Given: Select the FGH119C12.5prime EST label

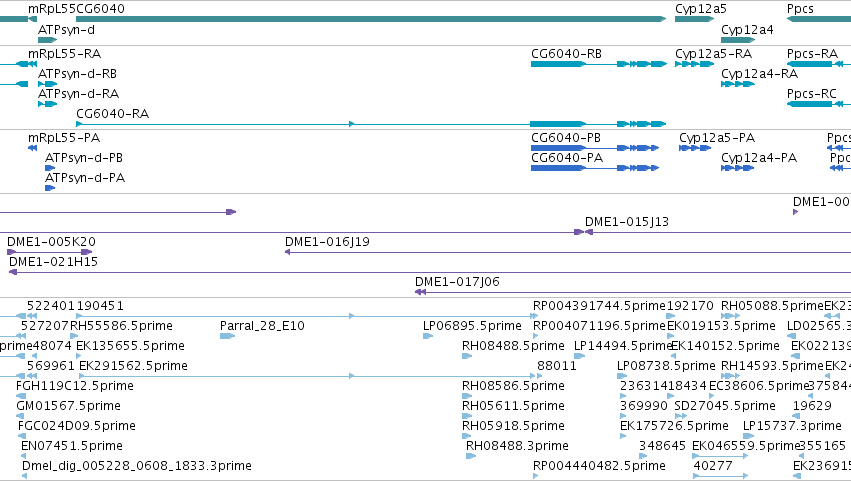Looking at the screenshot, I should coord(75,387).
